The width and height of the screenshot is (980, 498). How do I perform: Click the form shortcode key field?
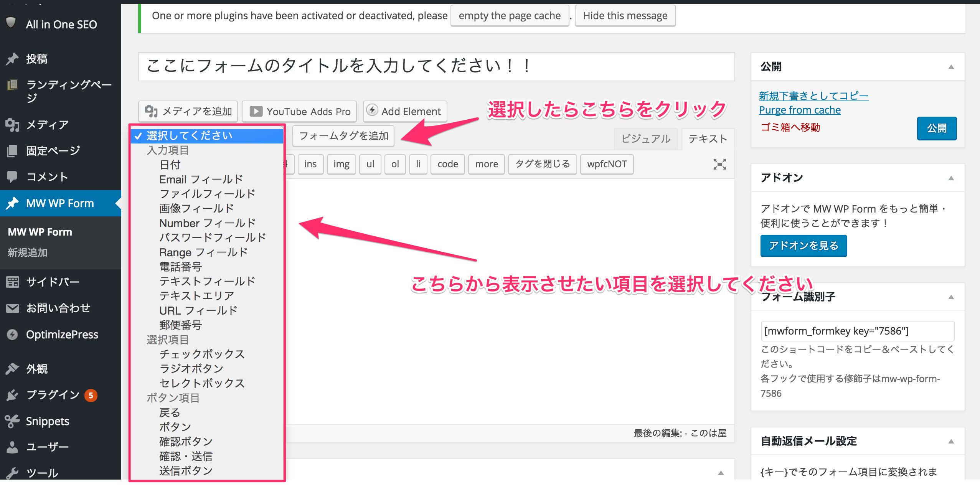pos(857,331)
